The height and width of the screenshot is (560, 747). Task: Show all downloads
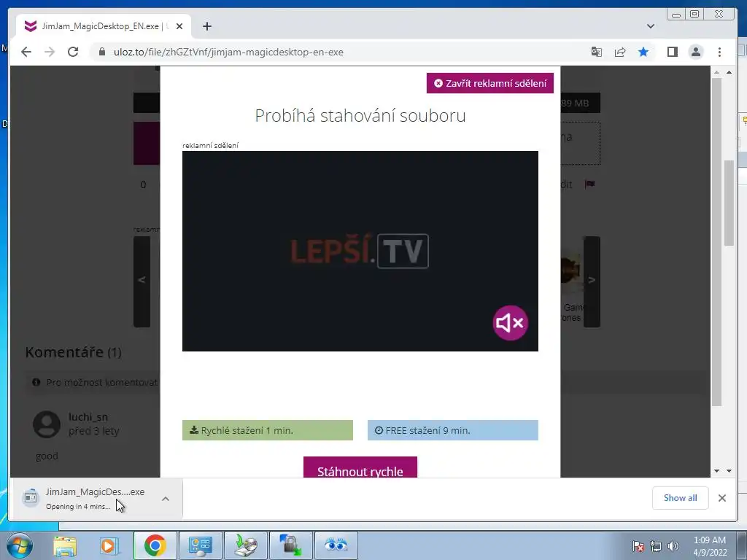coord(680,497)
